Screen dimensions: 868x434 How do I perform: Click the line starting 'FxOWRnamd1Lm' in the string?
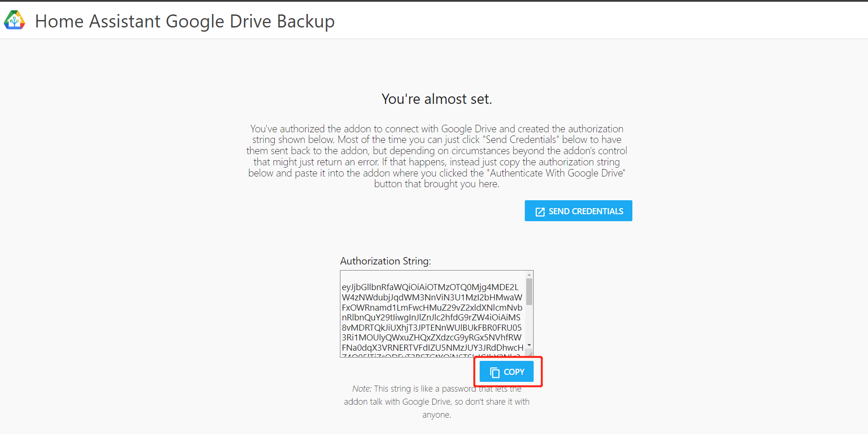(x=432, y=307)
